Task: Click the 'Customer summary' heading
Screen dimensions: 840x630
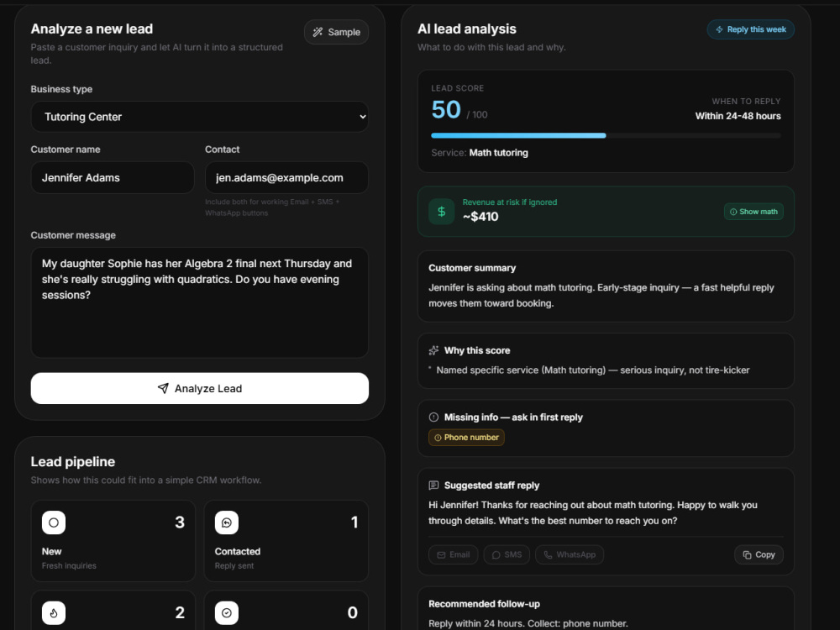Action: 472,268
